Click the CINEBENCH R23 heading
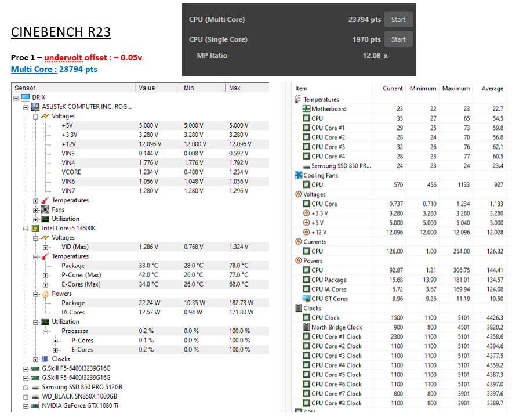Viewport: 512px width, 420px height. tap(61, 32)
